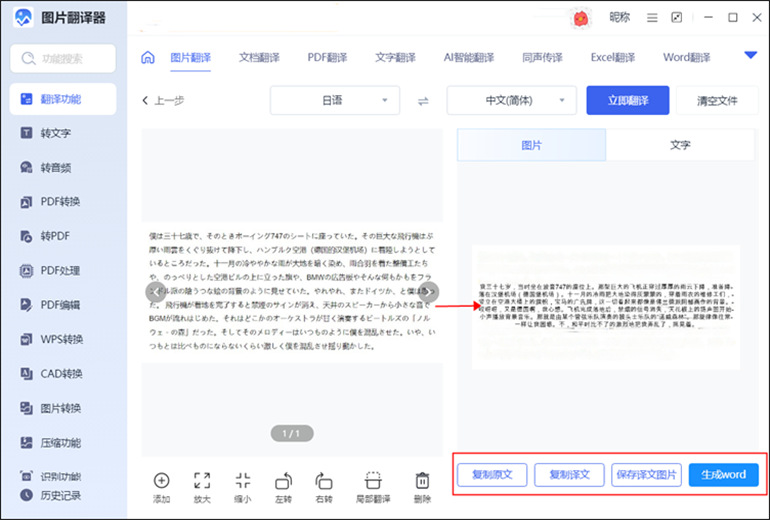Image resolution: width=770 pixels, height=520 pixels.
Task: Rotate image left with 左转
Action: click(x=283, y=481)
